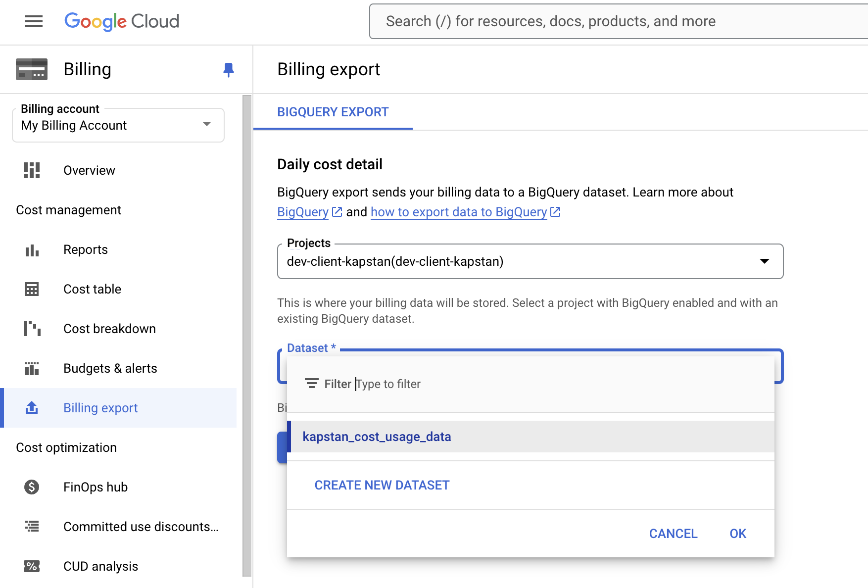The height and width of the screenshot is (588, 868).
Task: Switch to the BIGQUERY EXPORT tab
Action: click(333, 112)
